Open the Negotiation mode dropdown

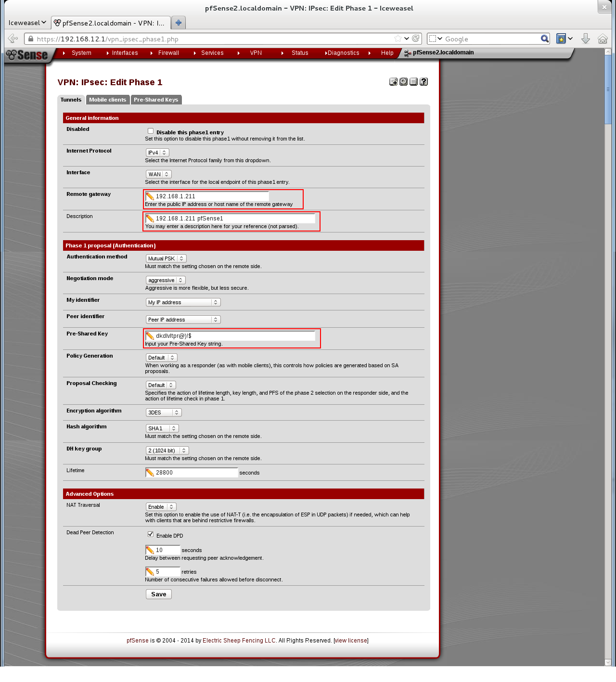(x=166, y=280)
